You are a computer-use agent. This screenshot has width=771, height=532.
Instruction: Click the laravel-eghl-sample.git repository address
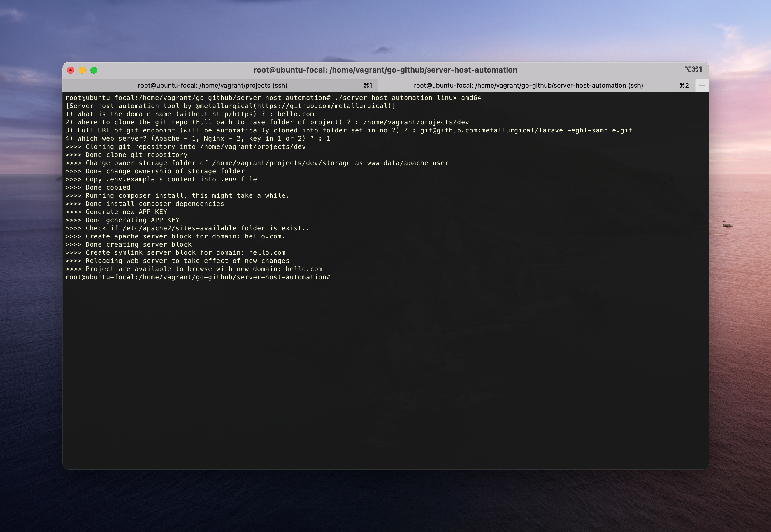tap(526, 130)
